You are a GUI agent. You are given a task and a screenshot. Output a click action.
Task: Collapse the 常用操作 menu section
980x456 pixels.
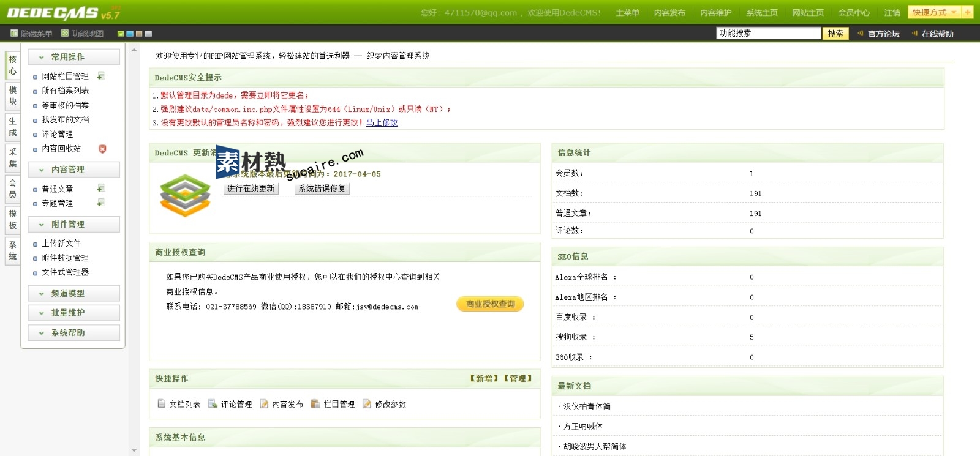73,57
